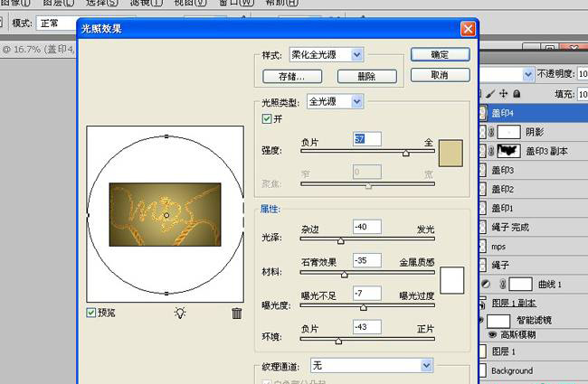Select the center light point in preview
The width and height of the screenshot is (588, 384).
166,215
